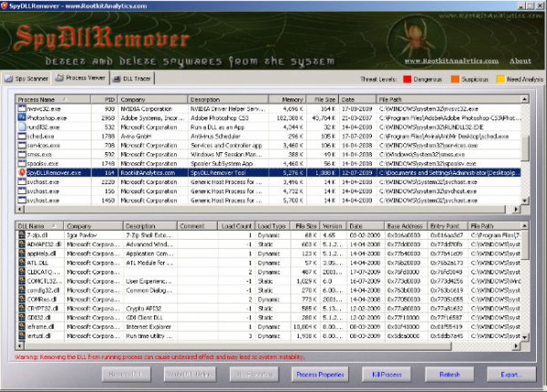
Task: Click the services.exe process icon
Action: [x=22, y=145]
